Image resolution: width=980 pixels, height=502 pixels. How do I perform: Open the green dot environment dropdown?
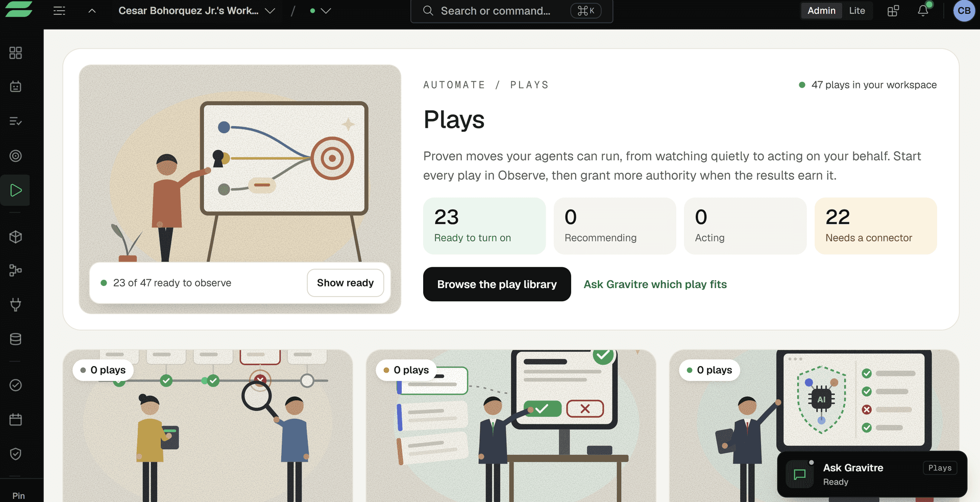tap(320, 11)
